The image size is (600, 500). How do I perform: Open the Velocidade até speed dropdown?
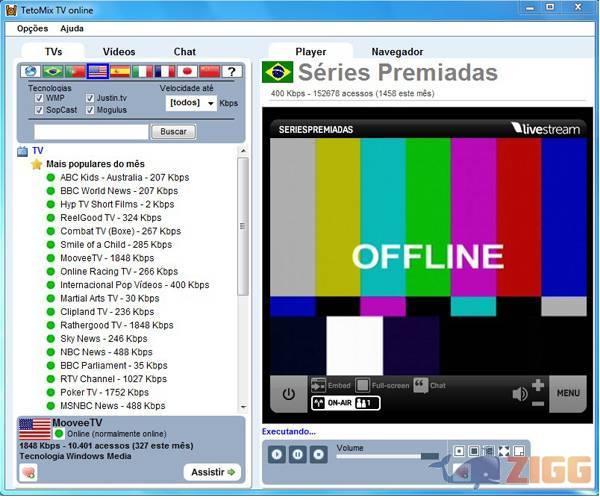tap(191, 102)
